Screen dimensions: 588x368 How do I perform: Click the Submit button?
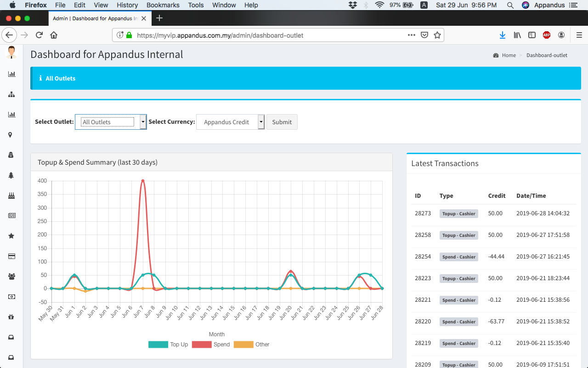(282, 122)
